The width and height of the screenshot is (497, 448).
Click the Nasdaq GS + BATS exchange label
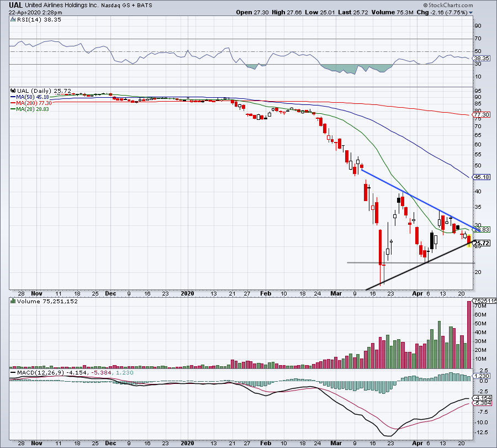point(126,6)
